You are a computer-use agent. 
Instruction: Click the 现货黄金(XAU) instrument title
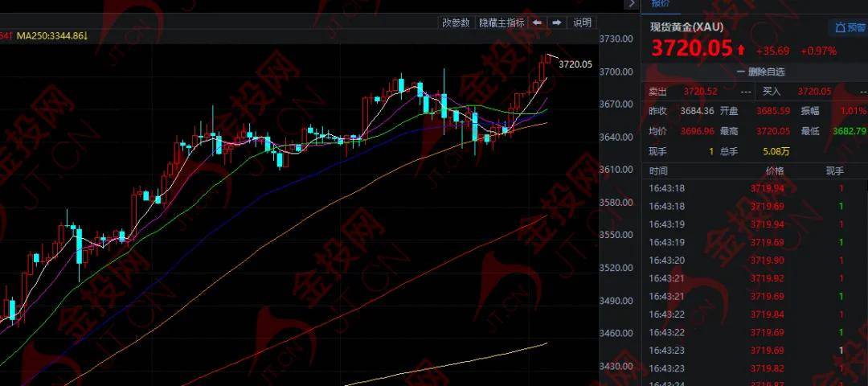(686, 27)
